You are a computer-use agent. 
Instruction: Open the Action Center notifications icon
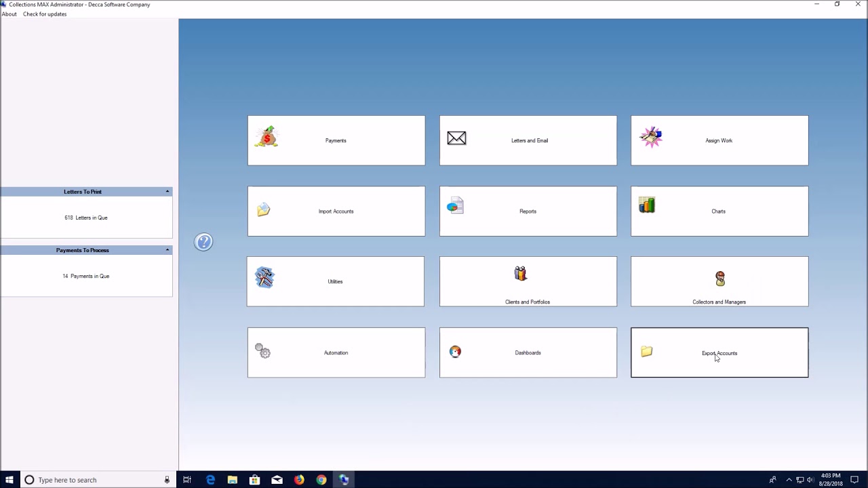pyautogui.click(x=854, y=480)
